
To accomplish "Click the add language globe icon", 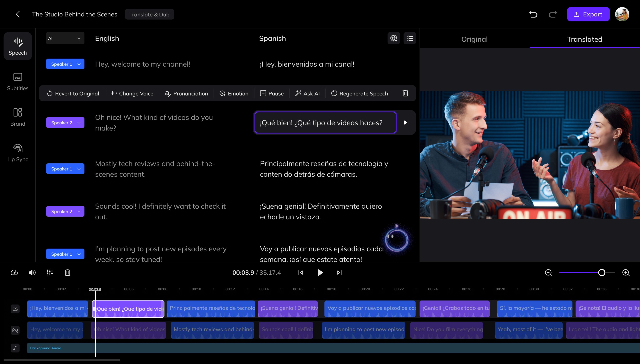I will (394, 38).
